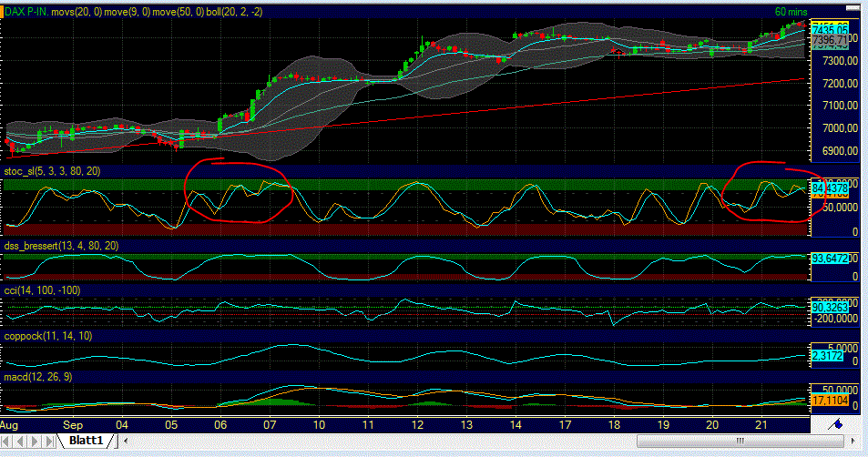The width and height of the screenshot is (868, 457).
Task: Click the '20' date axis label
Action: 712,425
